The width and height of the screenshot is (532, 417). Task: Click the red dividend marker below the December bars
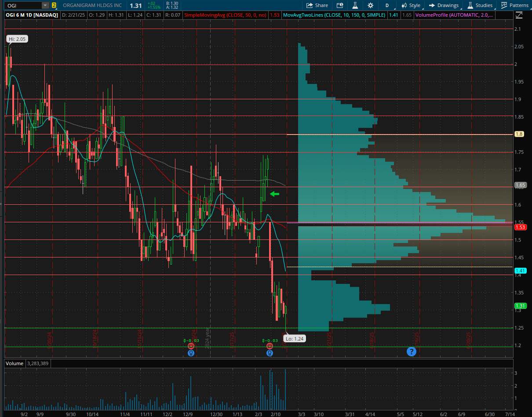(x=191, y=346)
